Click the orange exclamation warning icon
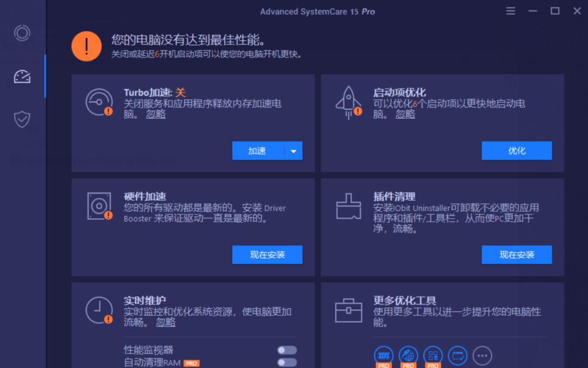Image resolution: width=588 pixels, height=368 pixels. 87,46
